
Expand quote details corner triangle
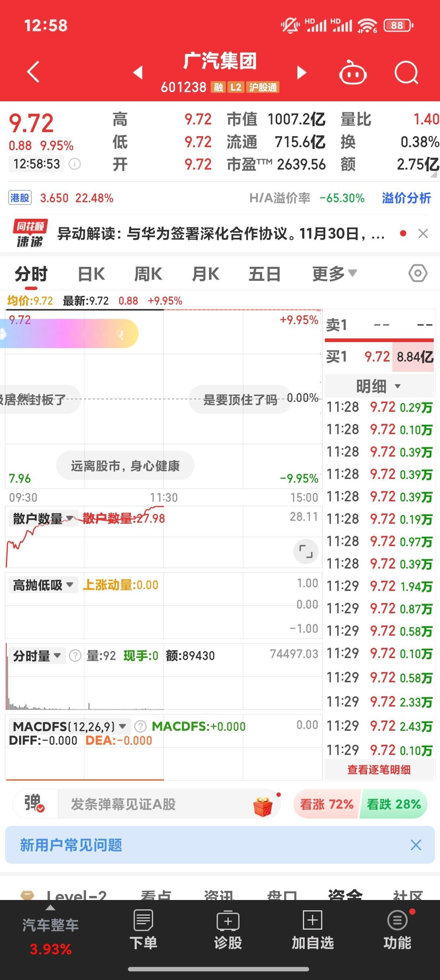tap(433, 175)
